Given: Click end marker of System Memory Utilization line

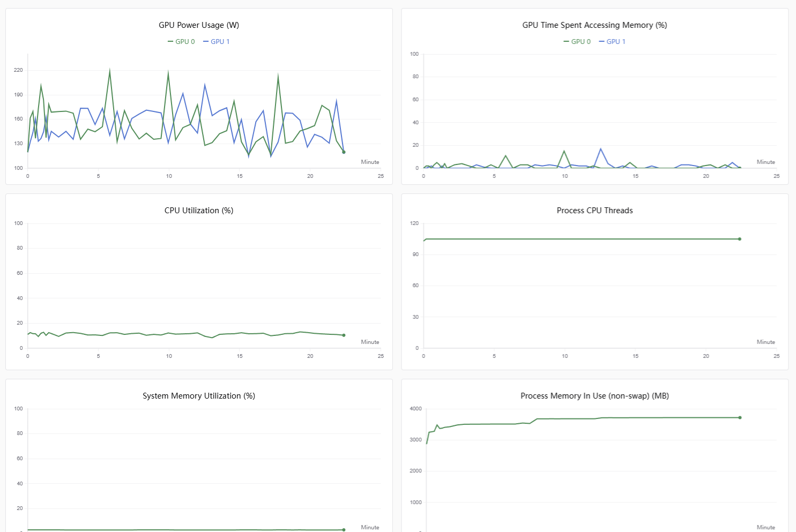Looking at the screenshot, I should (344, 530).
